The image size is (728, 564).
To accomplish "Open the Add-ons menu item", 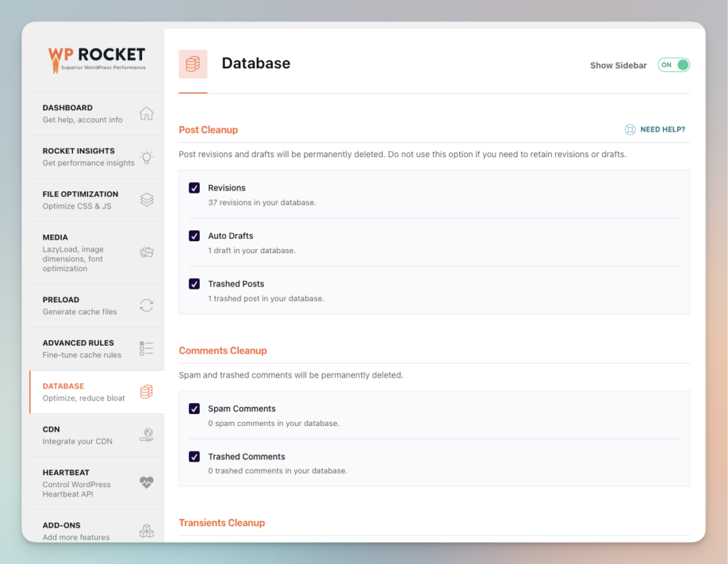I will [x=97, y=526].
